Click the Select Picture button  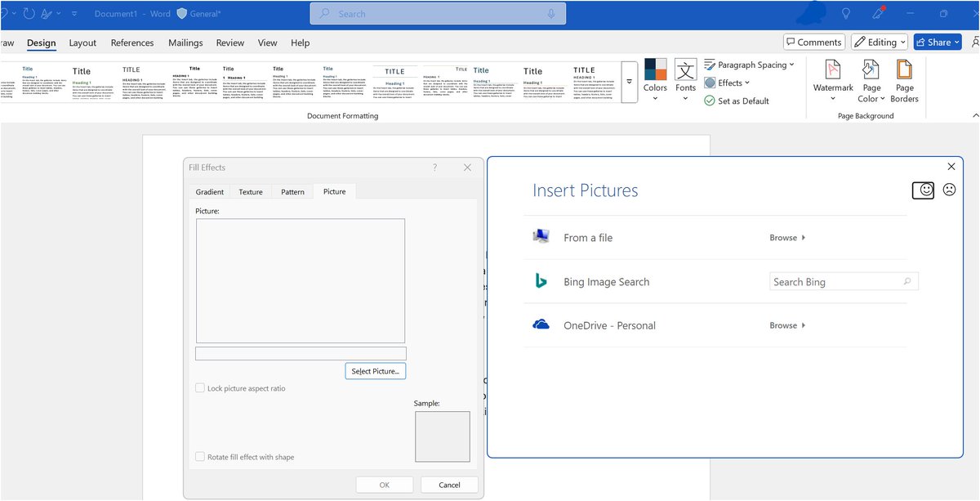(x=376, y=371)
